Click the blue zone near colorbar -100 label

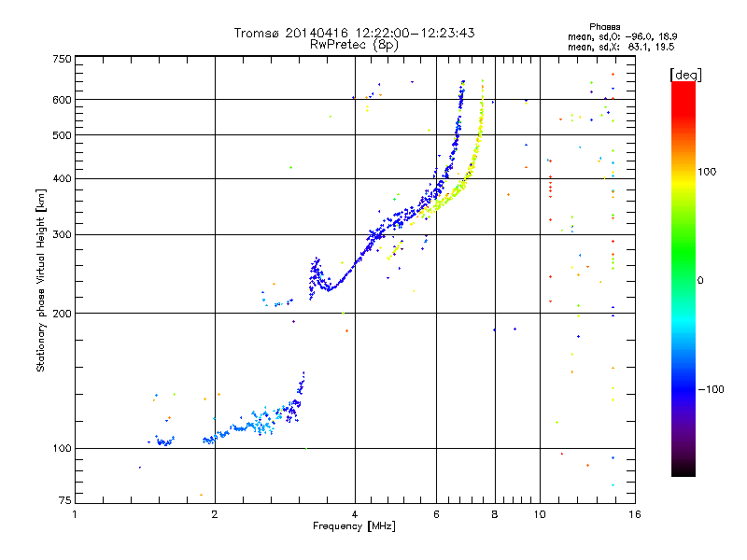pyautogui.click(x=684, y=389)
